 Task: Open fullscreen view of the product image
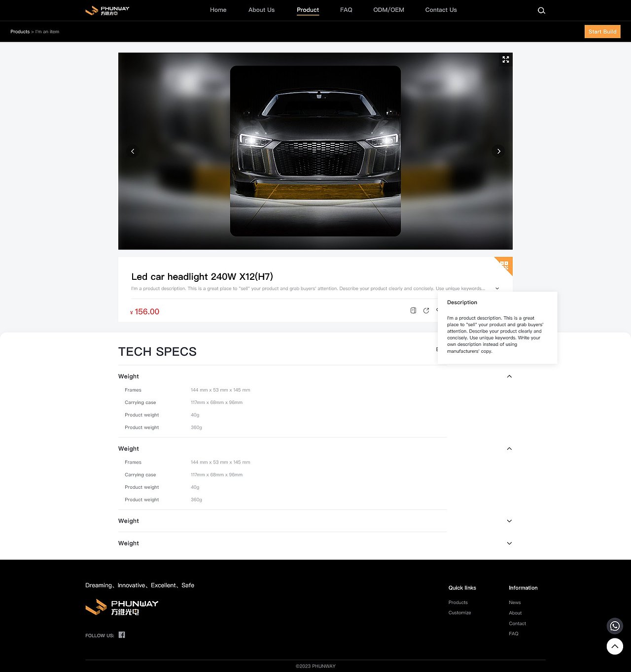[506, 60]
